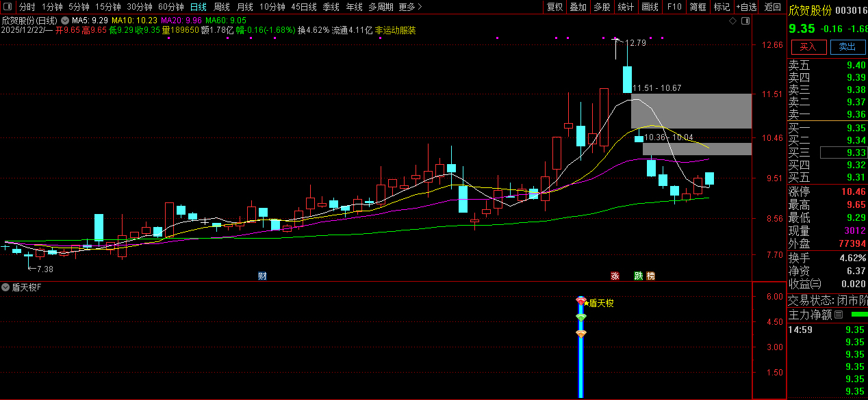Select the 45日线 period
Screen dimensions: 868x400
(304, 7)
